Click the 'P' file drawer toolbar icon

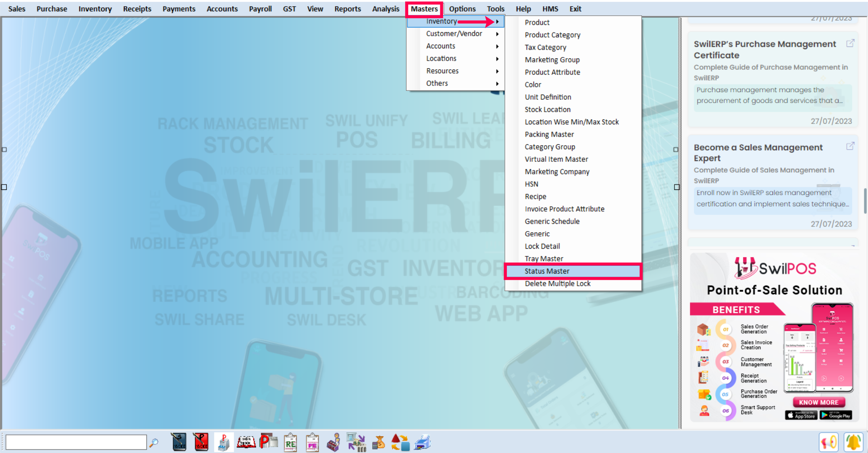tap(224, 442)
